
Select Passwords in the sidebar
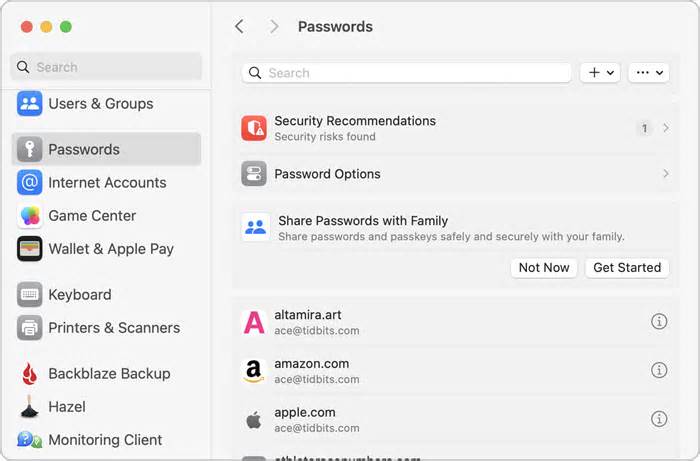coord(106,149)
